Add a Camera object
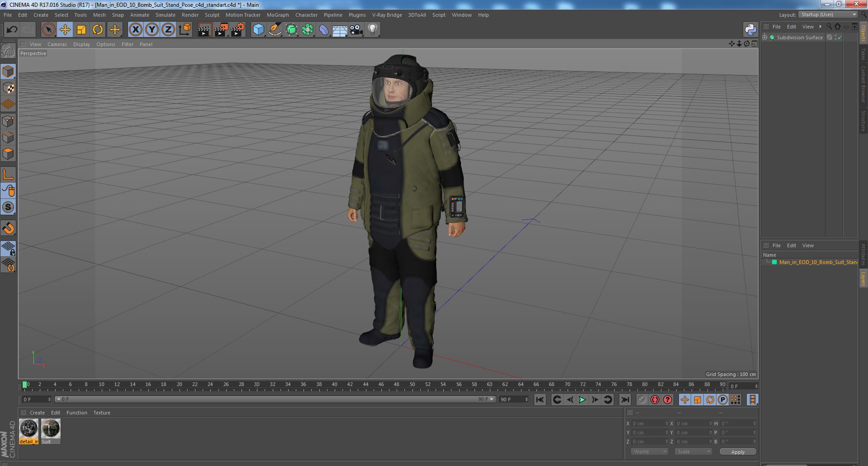Screen dimensions: 868x466 (356, 30)
